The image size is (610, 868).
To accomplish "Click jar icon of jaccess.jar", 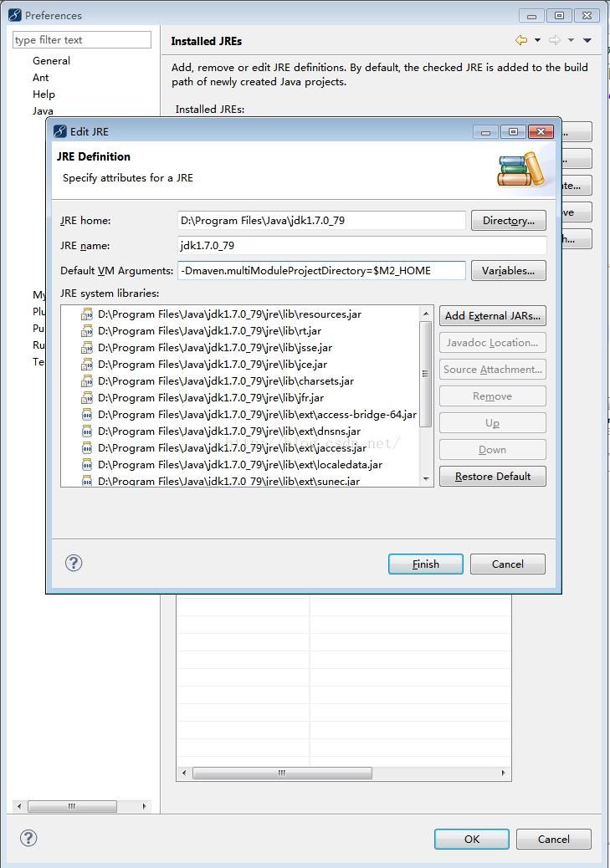I will (87, 448).
